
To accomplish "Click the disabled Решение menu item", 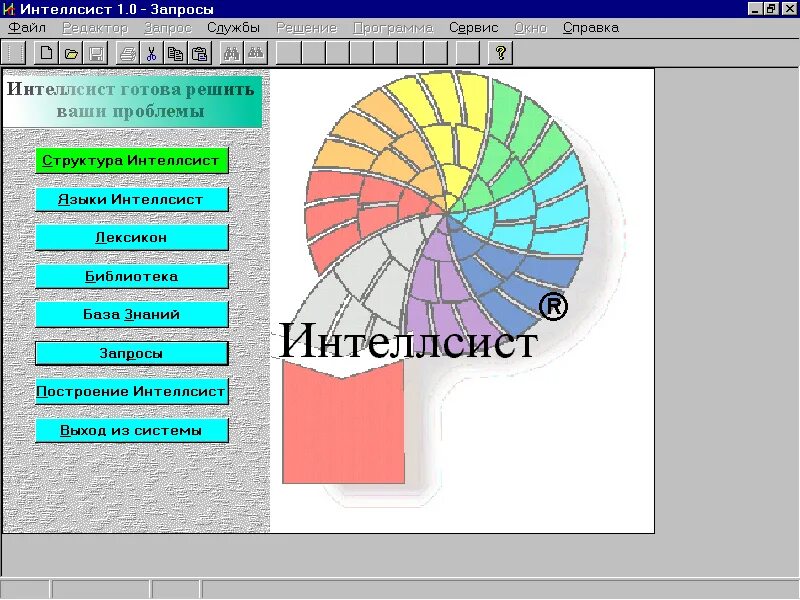I will 307,28.
